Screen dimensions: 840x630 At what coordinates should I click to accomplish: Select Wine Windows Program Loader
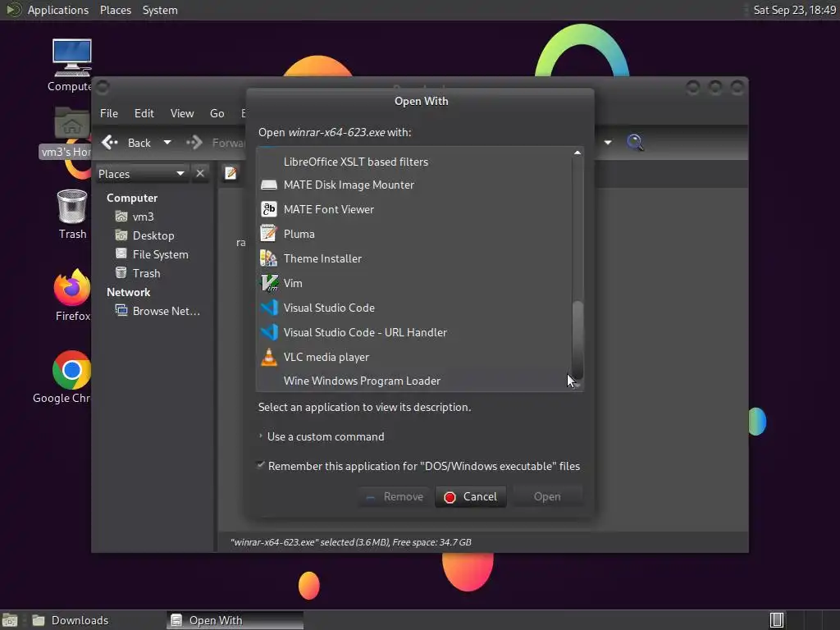[414, 381]
